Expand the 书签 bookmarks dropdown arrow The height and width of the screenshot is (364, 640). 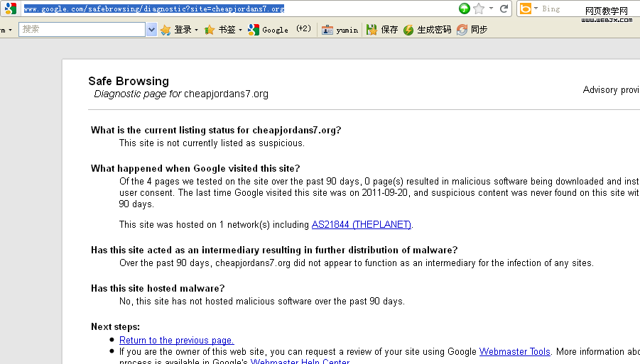[x=240, y=31]
